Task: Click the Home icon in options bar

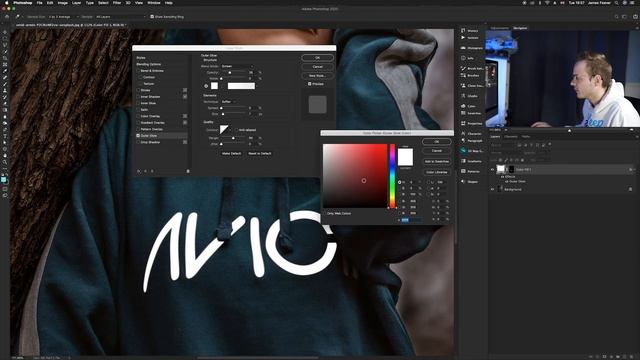Action: (7, 17)
